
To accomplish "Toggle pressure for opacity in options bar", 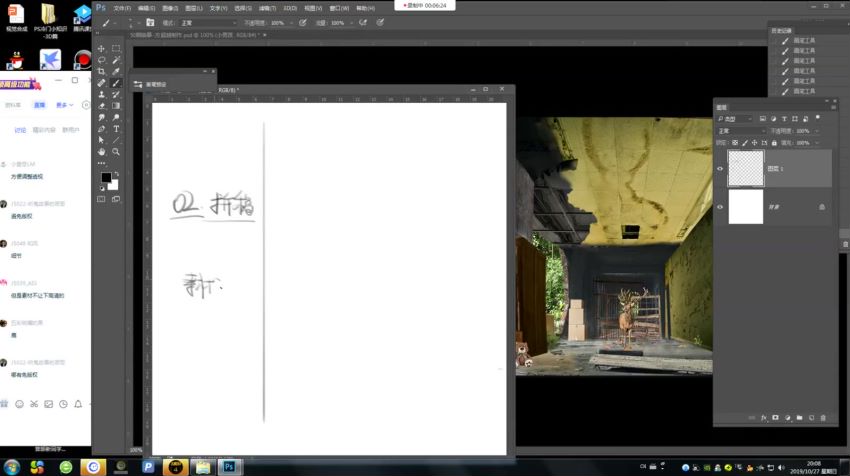I will [302, 23].
